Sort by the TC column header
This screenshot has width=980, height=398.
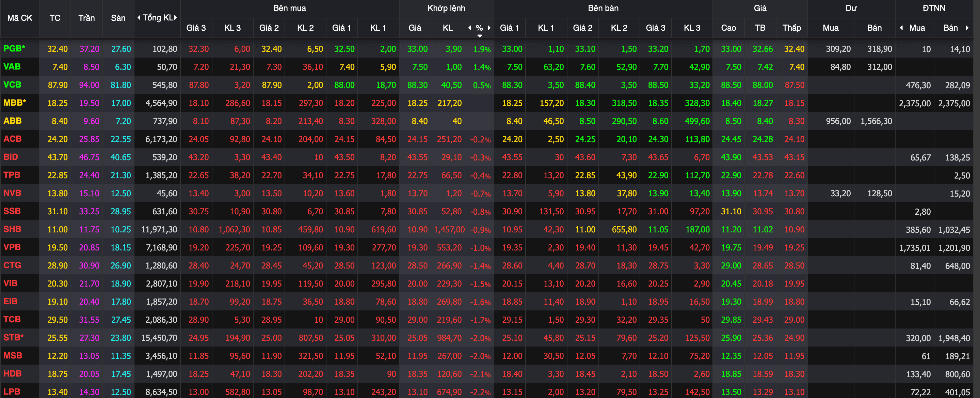point(55,18)
